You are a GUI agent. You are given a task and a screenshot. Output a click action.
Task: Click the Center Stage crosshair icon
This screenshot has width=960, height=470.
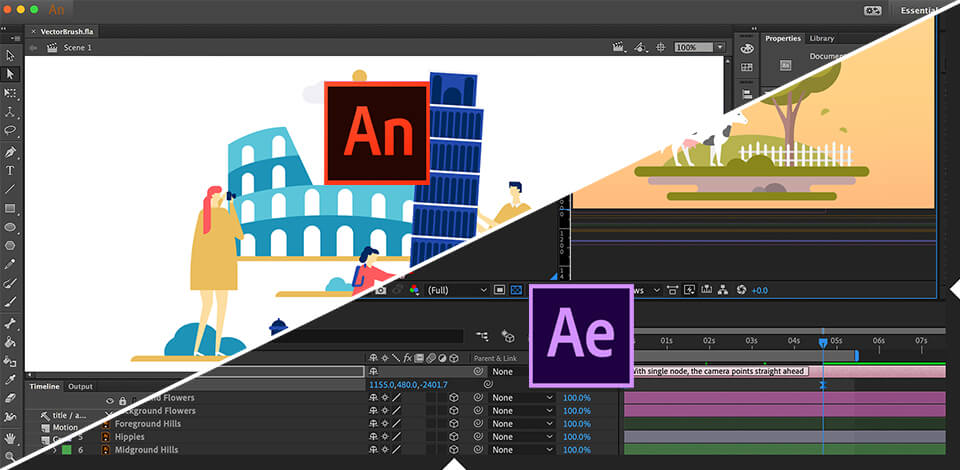pyautogui.click(x=661, y=47)
